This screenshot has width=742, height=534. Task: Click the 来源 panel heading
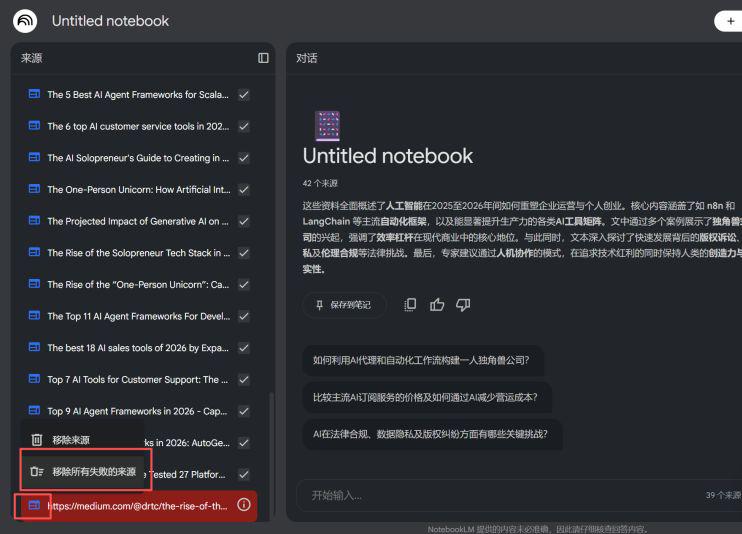32,58
